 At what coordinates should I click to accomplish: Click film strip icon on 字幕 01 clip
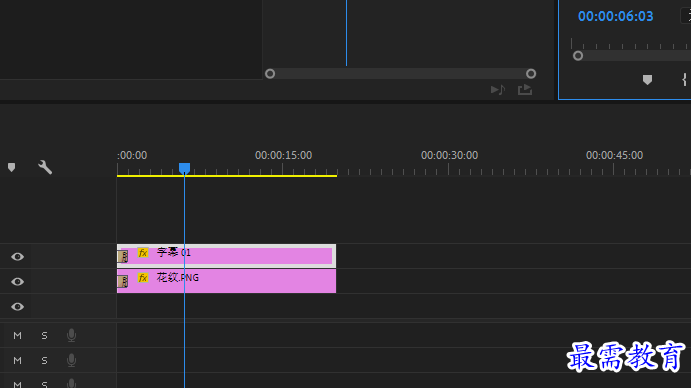pyautogui.click(x=123, y=256)
